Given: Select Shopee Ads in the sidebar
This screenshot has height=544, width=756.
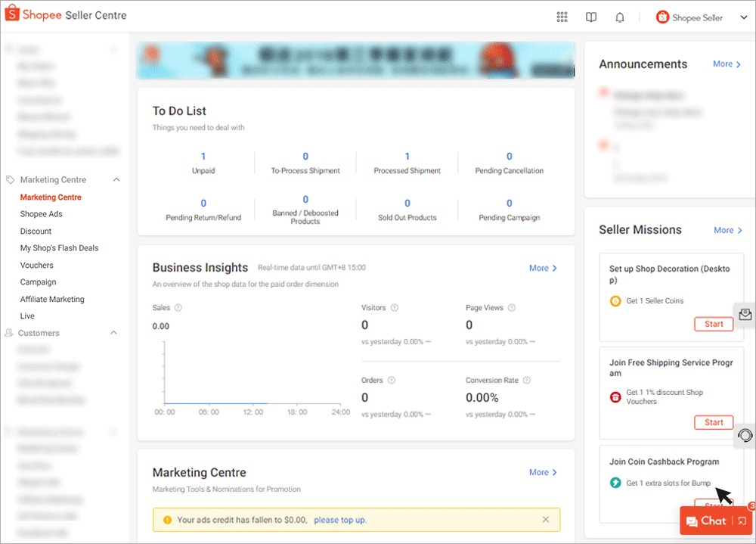Looking at the screenshot, I should click(40, 213).
